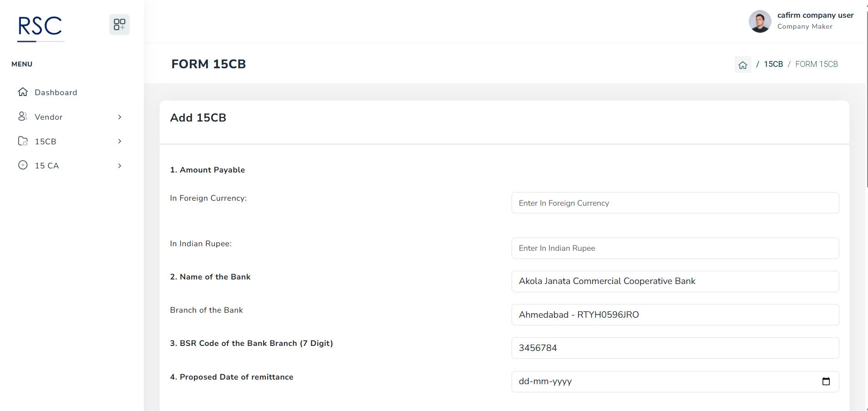Click the user profile avatar
868x411 pixels.
pyautogui.click(x=760, y=21)
